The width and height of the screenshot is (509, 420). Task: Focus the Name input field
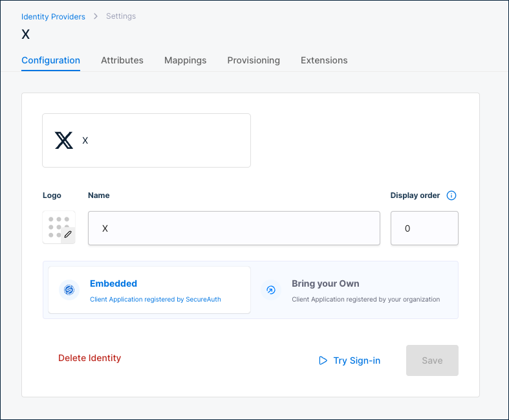coord(234,228)
